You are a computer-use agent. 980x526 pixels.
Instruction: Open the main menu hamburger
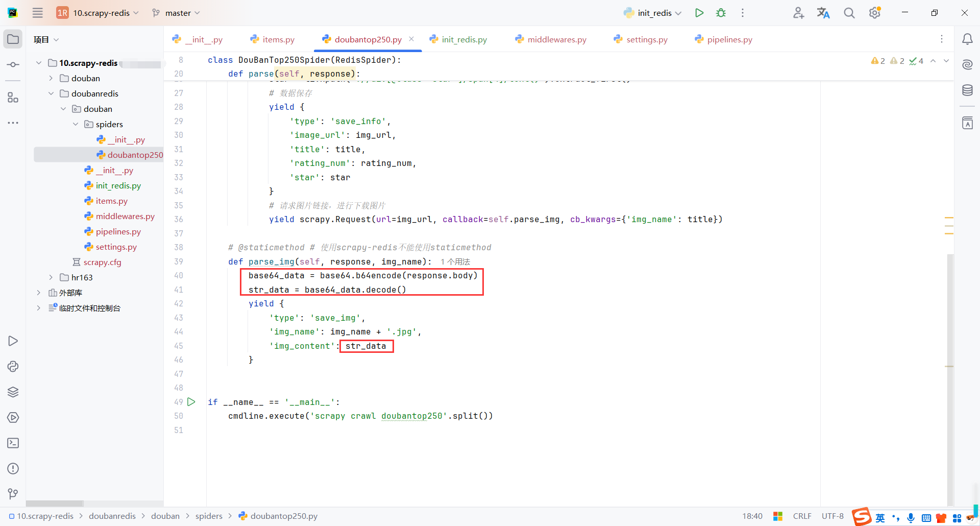[37, 13]
